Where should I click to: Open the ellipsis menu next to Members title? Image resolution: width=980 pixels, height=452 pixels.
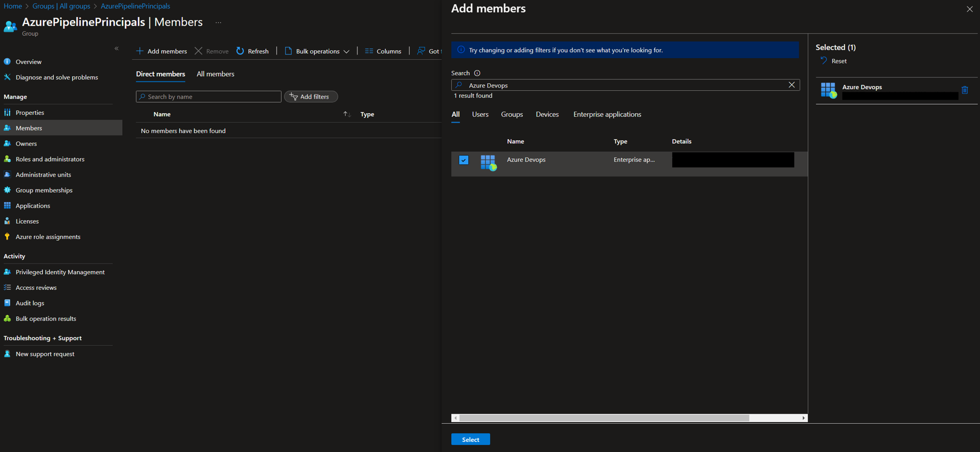click(x=218, y=22)
